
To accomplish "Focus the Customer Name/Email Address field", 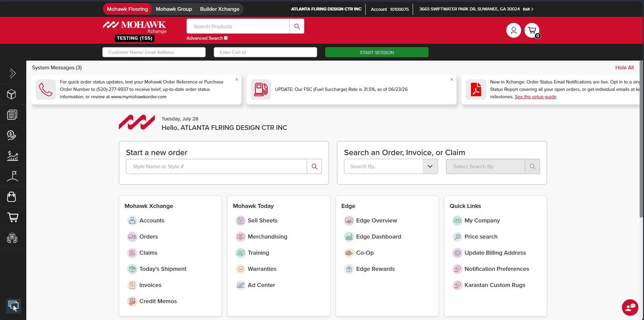I will [154, 52].
